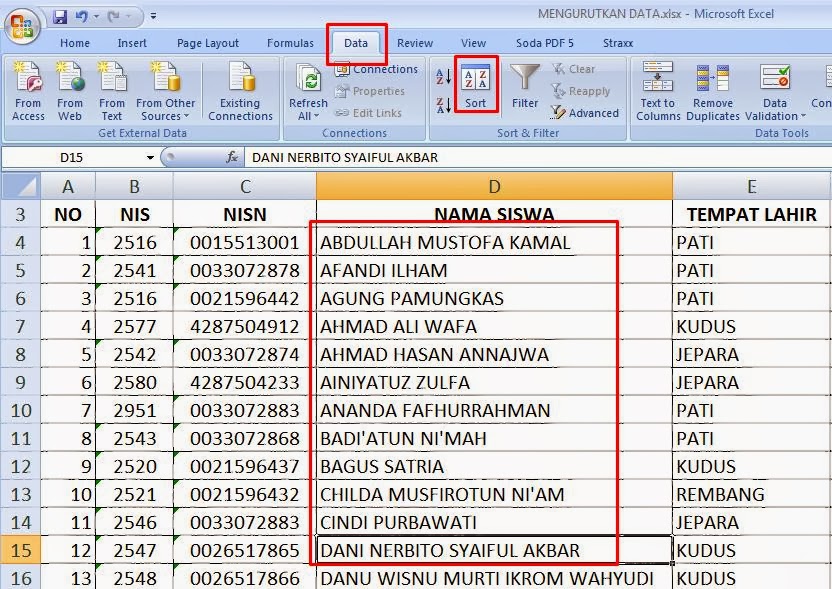Open the Page Layout tab
Image resolution: width=832 pixels, height=589 pixels.
click(207, 43)
